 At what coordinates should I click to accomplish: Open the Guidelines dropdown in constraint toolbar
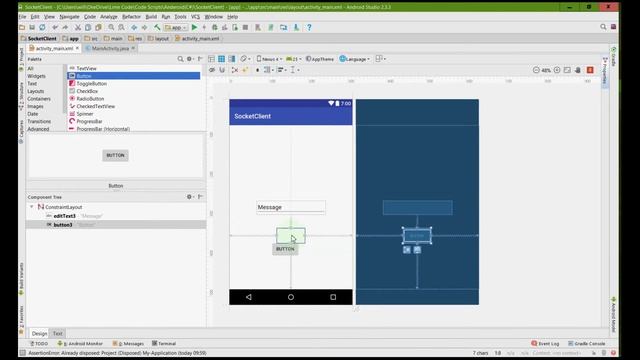[294, 70]
